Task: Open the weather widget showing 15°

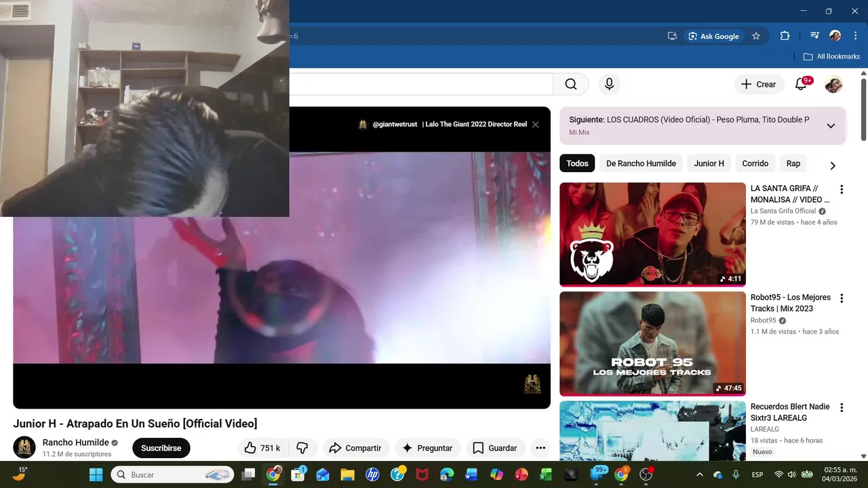Action: pyautogui.click(x=20, y=474)
